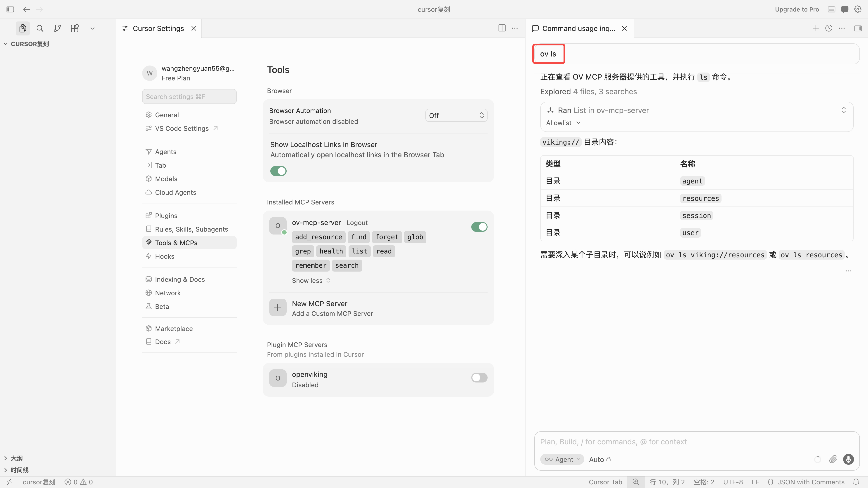Open Agents settings section
The height and width of the screenshot is (488, 868).
(189, 152)
